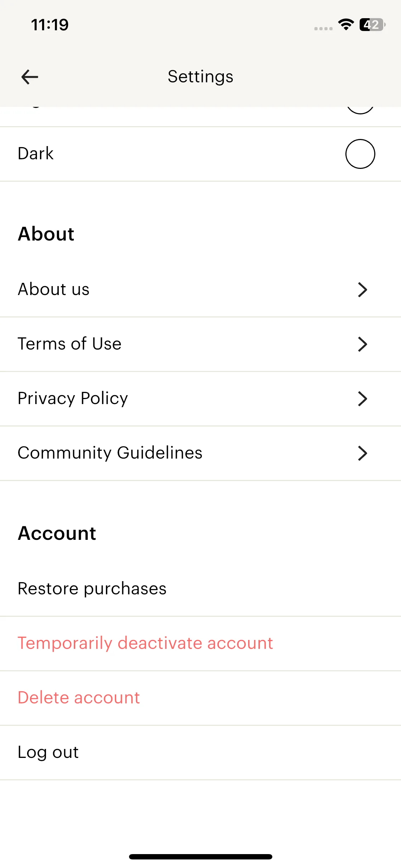The width and height of the screenshot is (401, 868).
Task: Tap Restore purchases
Action: point(92,589)
